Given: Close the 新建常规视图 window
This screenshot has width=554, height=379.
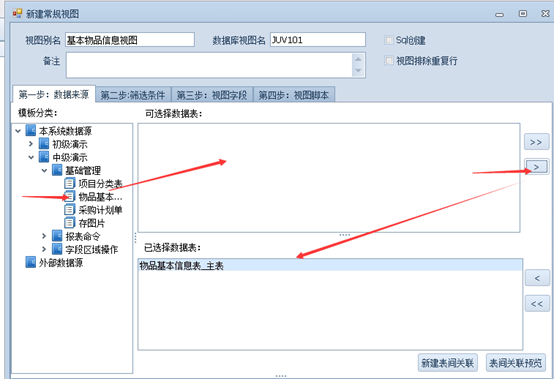Looking at the screenshot, I should point(545,13).
